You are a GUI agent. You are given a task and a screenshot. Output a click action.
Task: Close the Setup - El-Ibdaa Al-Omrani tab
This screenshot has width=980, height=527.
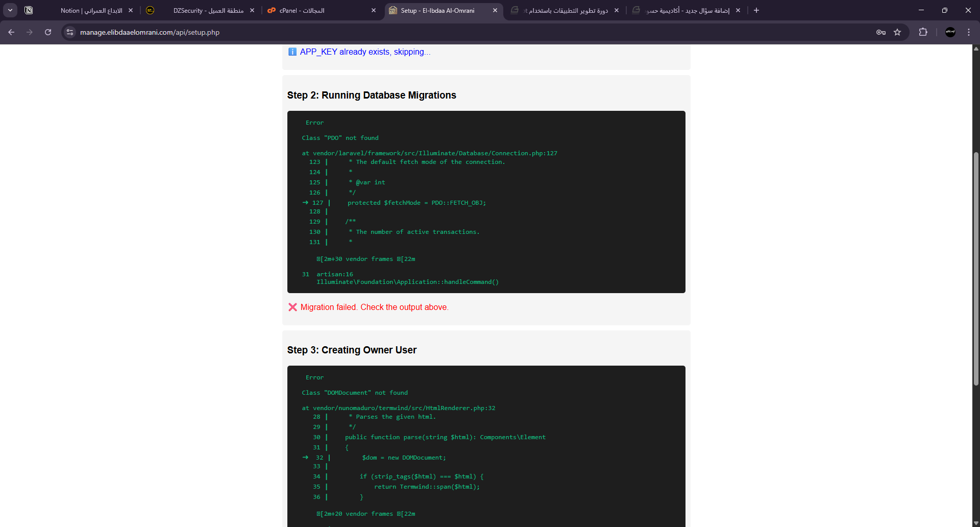tap(495, 10)
